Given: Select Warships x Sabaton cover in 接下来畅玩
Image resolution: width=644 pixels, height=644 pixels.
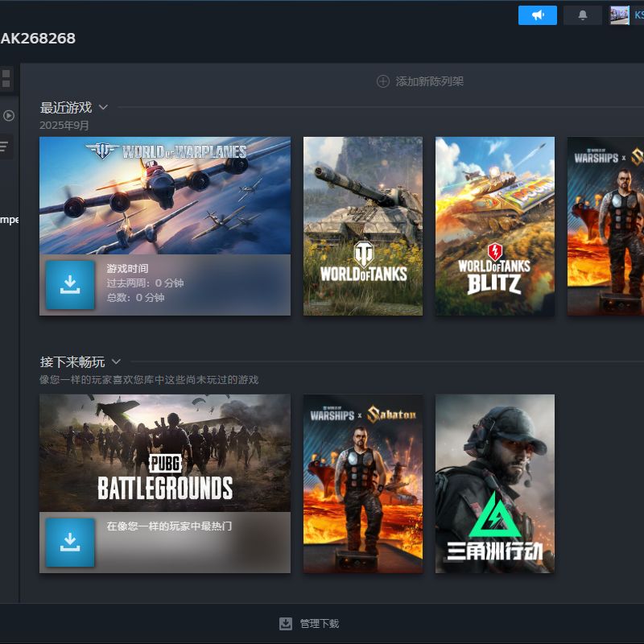Looking at the screenshot, I should (x=362, y=483).
